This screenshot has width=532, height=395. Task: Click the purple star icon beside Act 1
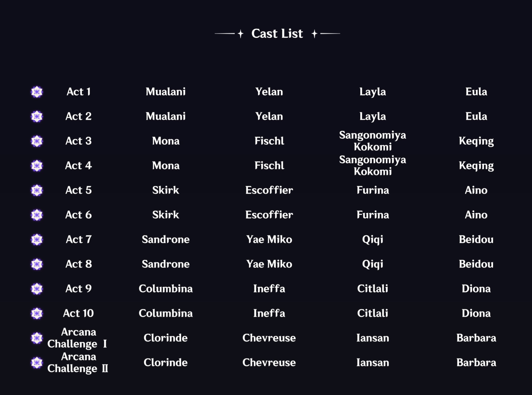pos(37,92)
